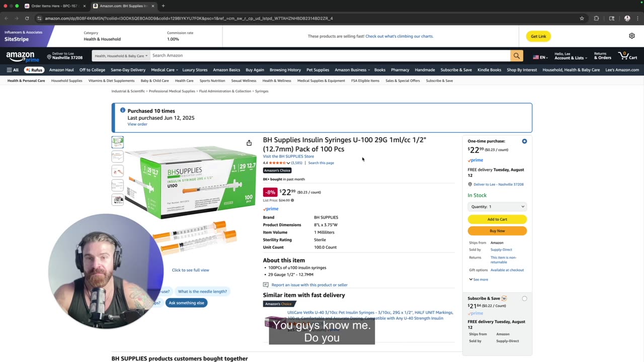
Task: Click Returns & Orders link
Action: 602,56
